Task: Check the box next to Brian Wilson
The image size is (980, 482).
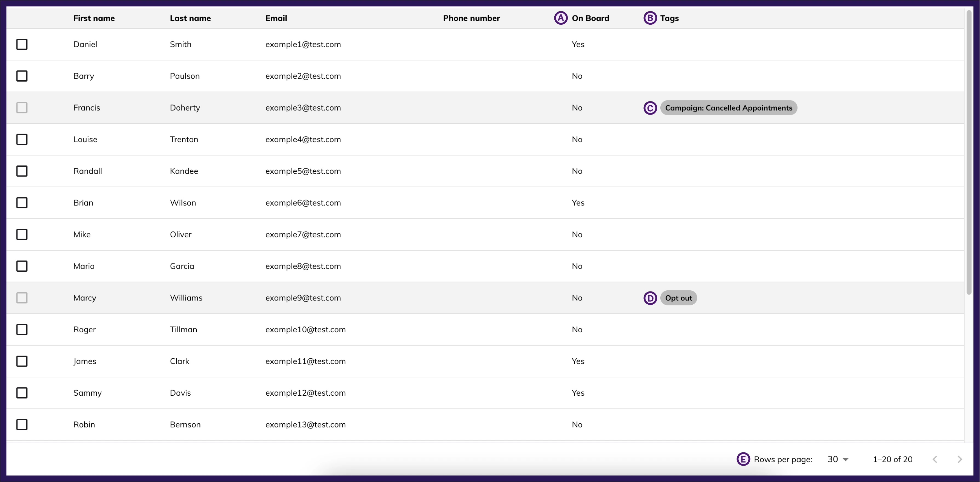Action: [x=22, y=203]
